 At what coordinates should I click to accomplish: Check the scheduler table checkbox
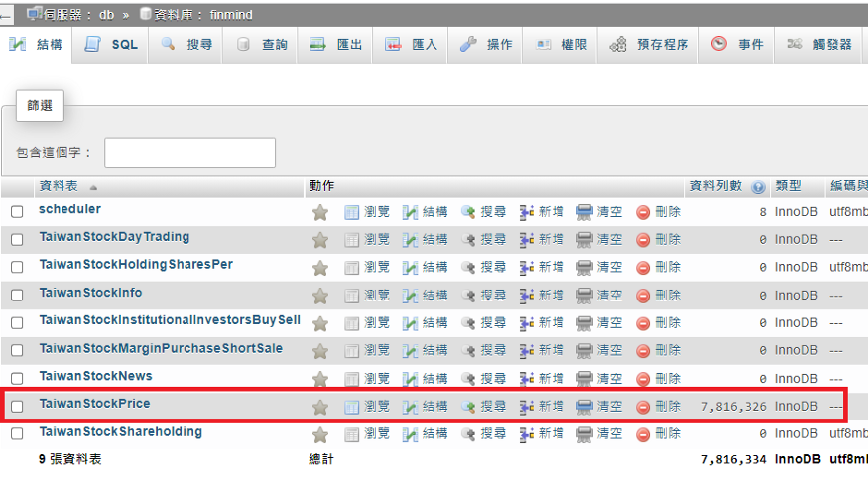tap(17, 212)
